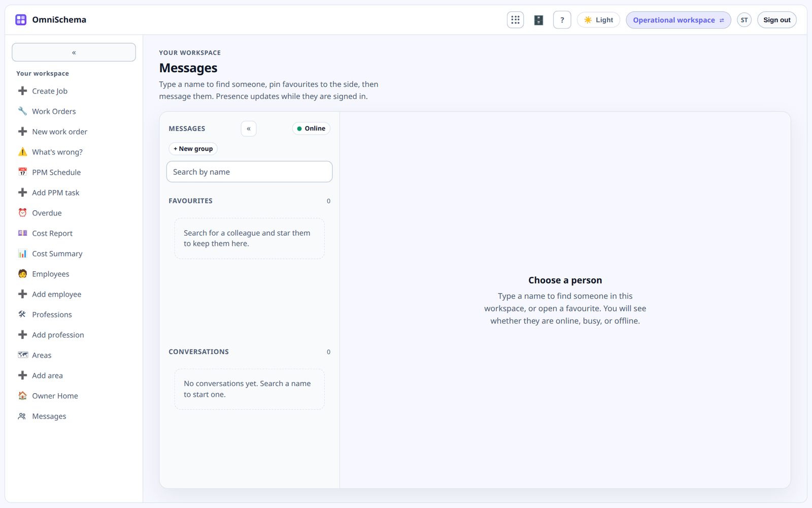Click the person icon for Employees
The width and height of the screenshot is (812, 508).
(22, 274)
